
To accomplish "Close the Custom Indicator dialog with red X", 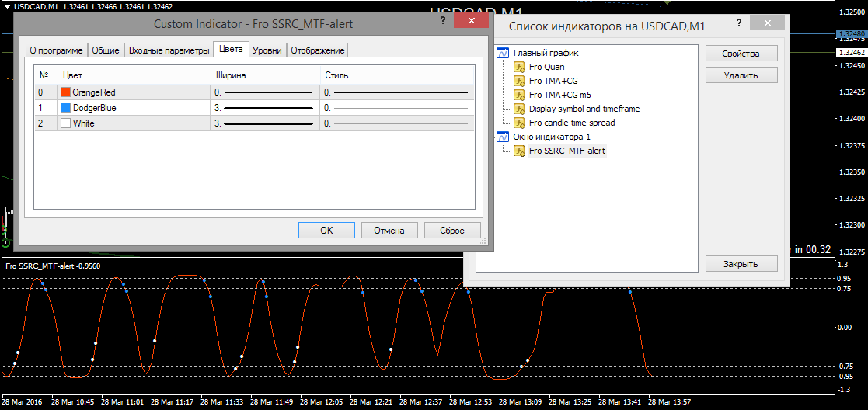I will tap(471, 21).
